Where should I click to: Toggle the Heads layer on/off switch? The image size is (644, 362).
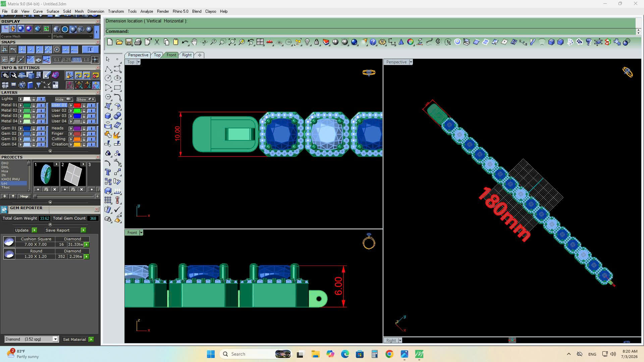[x=92, y=128]
